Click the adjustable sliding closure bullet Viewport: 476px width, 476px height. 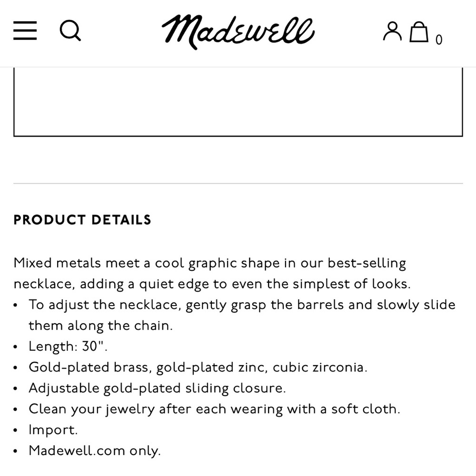tap(158, 388)
